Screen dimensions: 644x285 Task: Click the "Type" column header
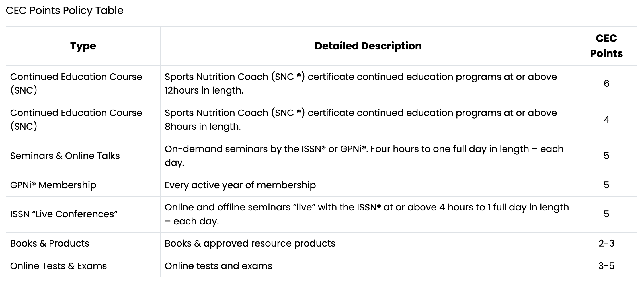tap(83, 46)
